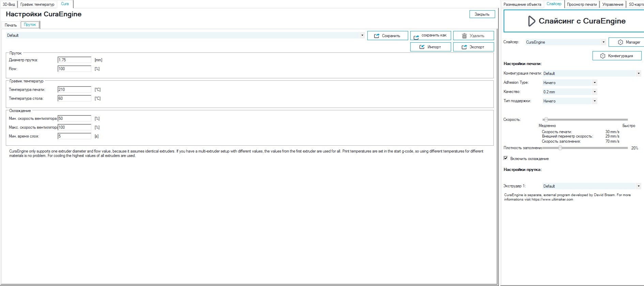The width and height of the screenshot is (644, 286).
Task: Expand the Конфигурация печати dropdown
Action: point(639,74)
